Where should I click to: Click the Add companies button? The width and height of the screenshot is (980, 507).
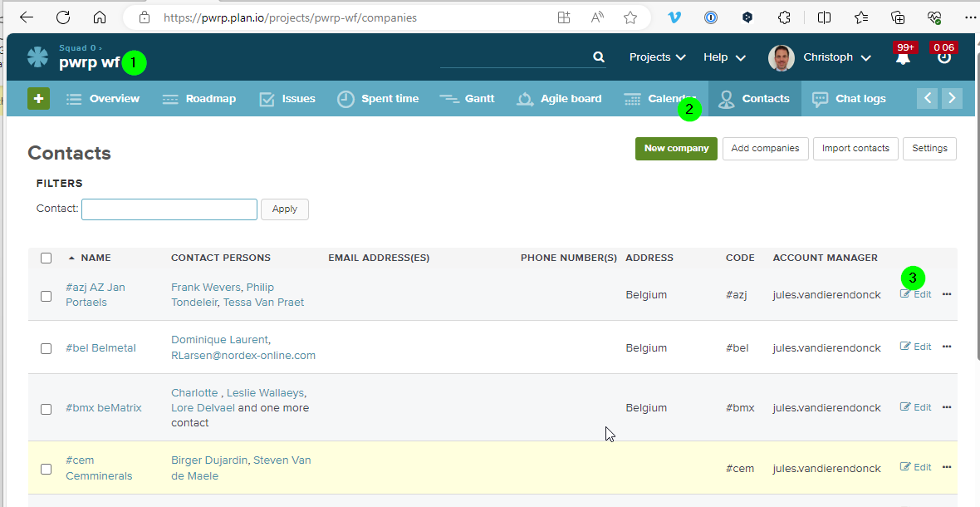click(x=765, y=149)
